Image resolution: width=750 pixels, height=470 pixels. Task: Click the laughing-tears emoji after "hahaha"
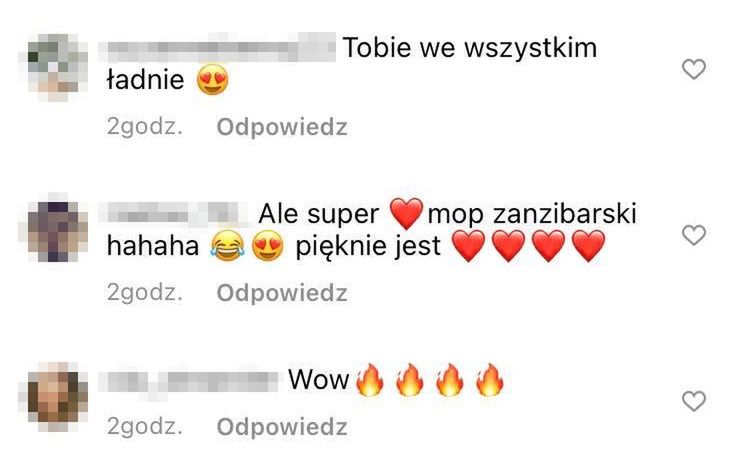pyautogui.click(x=227, y=246)
